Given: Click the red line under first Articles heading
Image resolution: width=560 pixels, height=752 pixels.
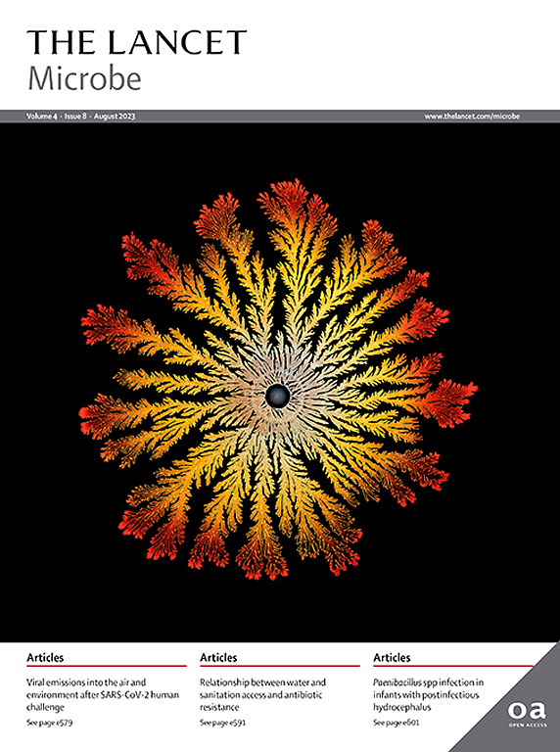Looking at the screenshot, I should (107, 666).
